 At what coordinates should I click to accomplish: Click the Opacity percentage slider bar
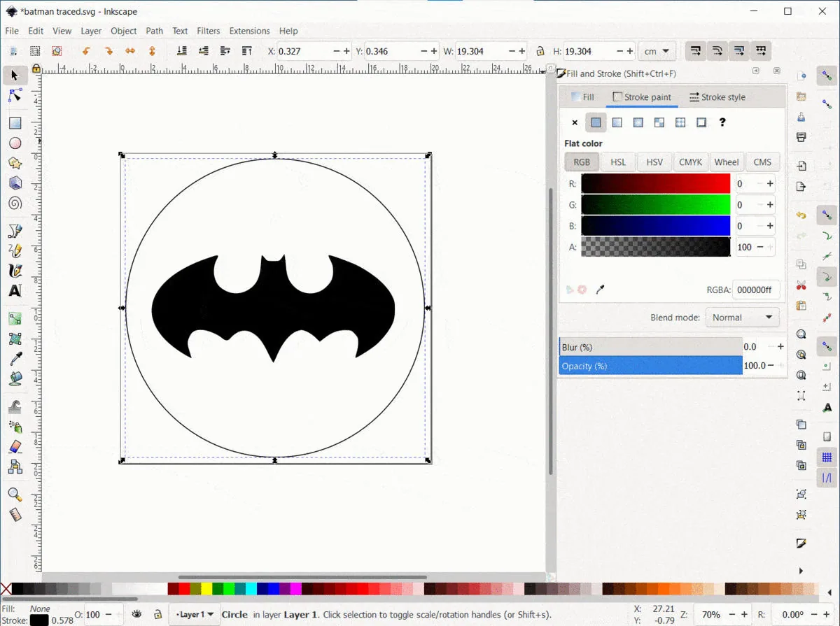click(651, 365)
